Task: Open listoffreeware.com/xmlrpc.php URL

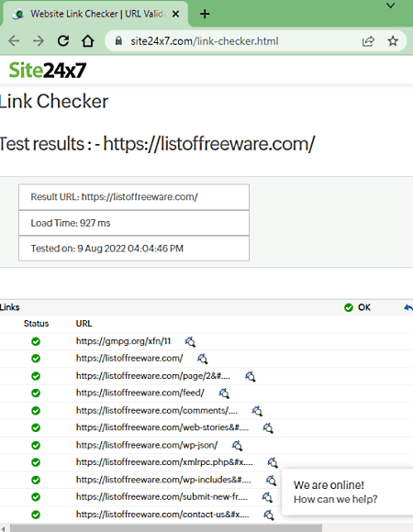Action: pos(164,461)
